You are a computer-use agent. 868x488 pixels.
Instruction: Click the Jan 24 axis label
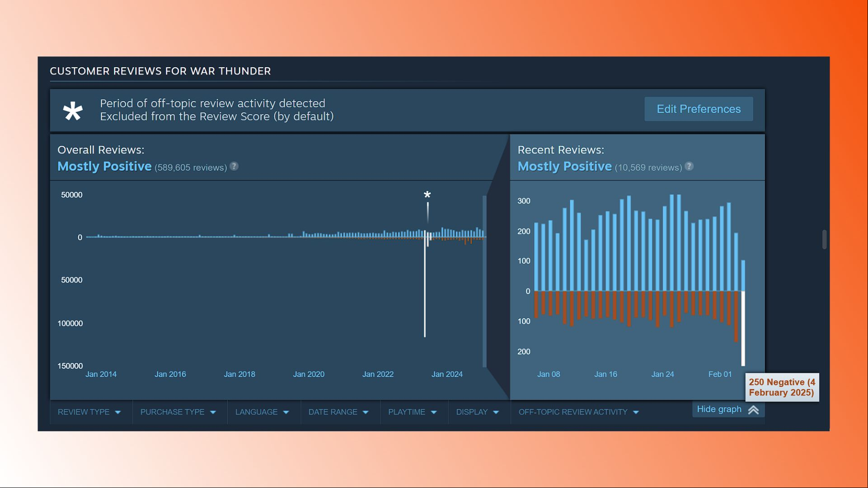tap(662, 374)
